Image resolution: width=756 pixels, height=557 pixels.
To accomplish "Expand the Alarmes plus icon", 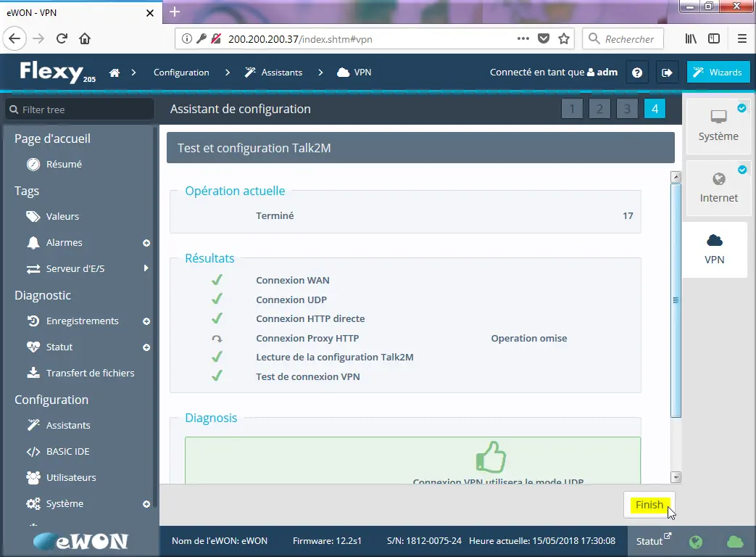I will click(x=146, y=243).
